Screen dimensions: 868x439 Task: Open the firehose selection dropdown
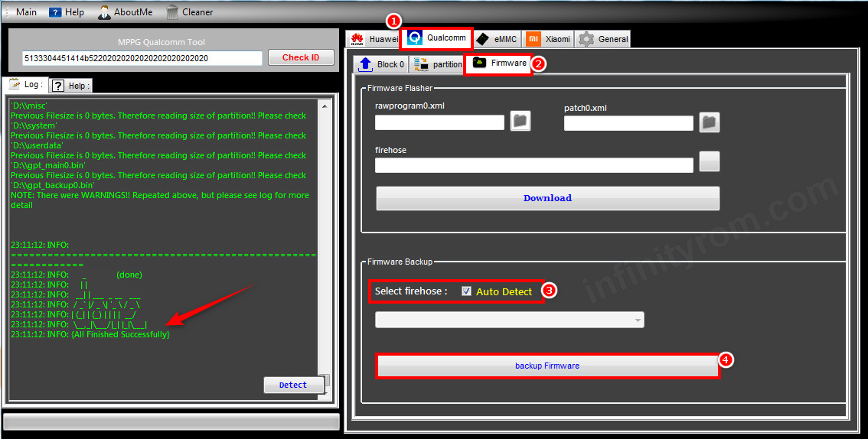pyautogui.click(x=509, y=320)
